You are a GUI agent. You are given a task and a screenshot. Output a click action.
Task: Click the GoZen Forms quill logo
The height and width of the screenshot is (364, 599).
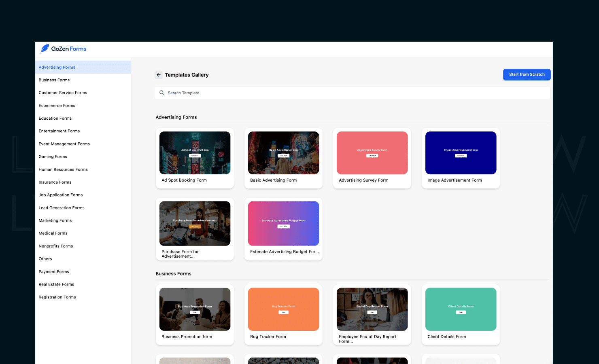pyautogui.click(x=45, y=49)
